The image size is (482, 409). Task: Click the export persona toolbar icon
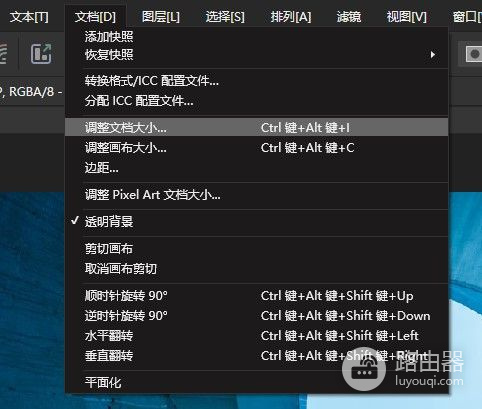tap(41, 54)
